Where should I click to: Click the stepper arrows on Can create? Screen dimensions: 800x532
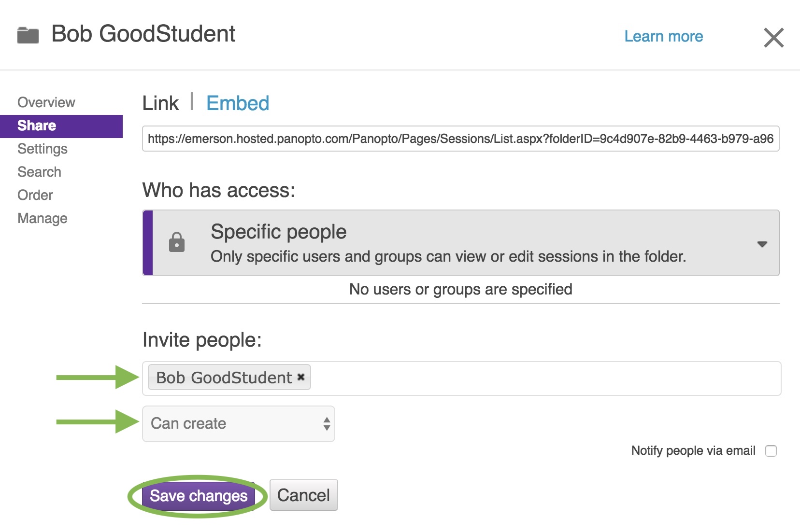pyautogui.click(x=327, y=424)
